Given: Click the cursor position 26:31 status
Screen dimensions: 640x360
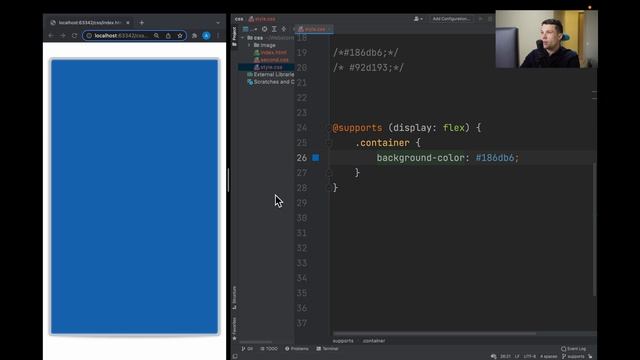Looking at the screenshot, I should tap(505, 356).
